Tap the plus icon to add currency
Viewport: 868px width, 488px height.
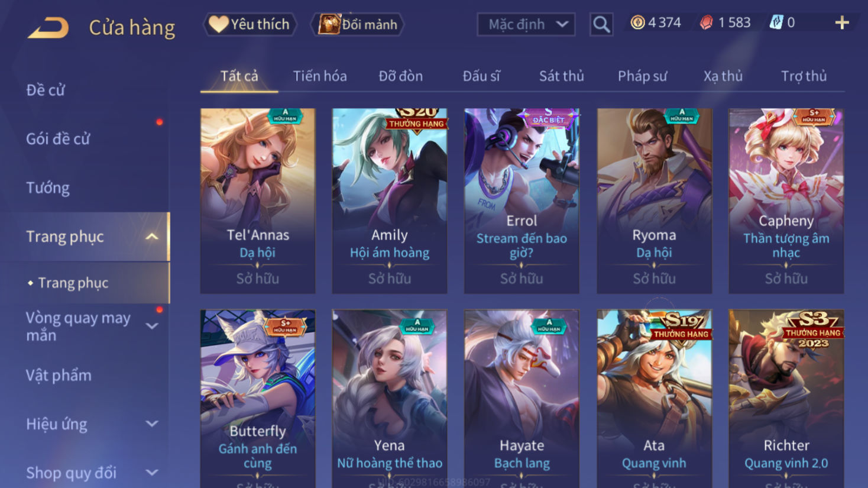842,23
